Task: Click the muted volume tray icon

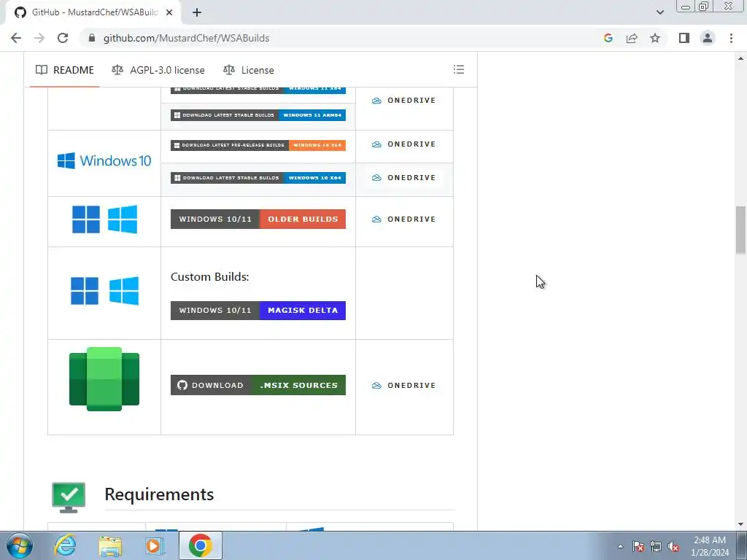Action: [673, 547]
